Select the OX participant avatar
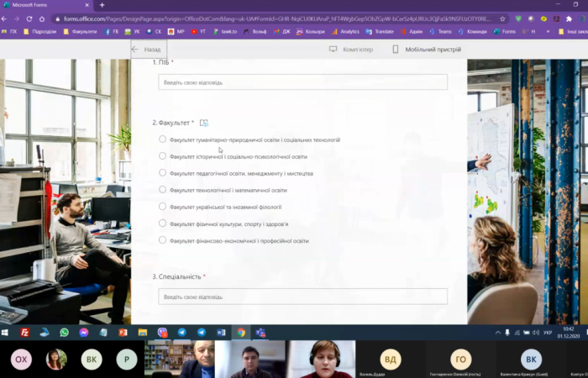The image size is (588, 378). pyautogui.click(x=21, y=360)
